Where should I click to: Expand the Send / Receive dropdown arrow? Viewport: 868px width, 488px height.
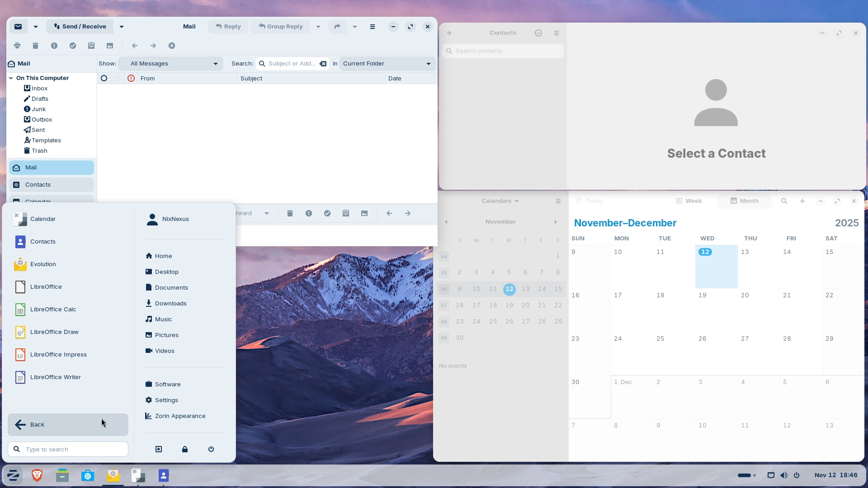coord(121,26)
